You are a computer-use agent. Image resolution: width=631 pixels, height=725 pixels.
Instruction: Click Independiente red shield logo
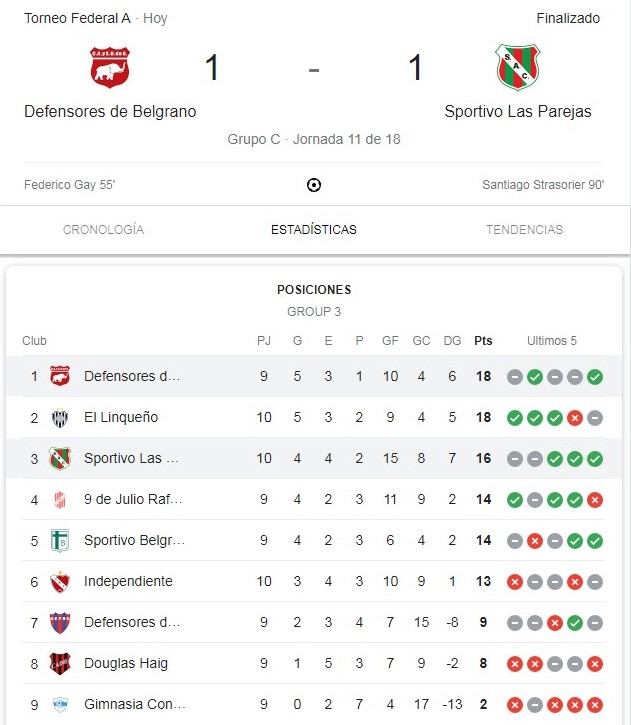tap(60, 582)
